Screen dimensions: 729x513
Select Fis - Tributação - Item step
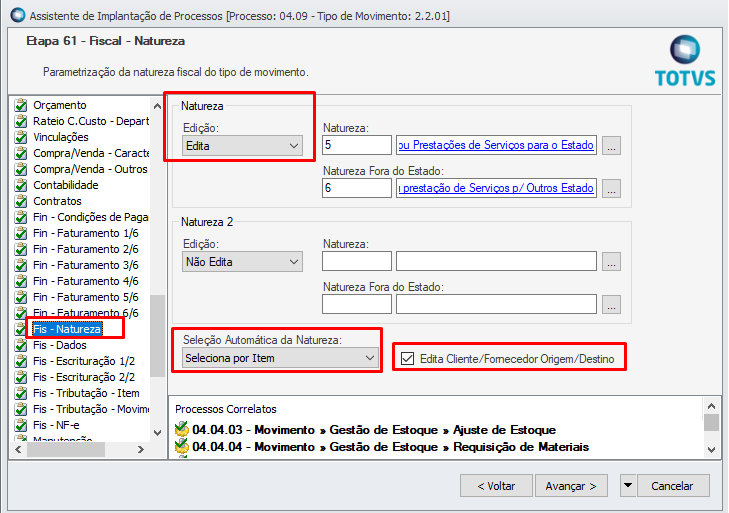(x=86, y=393)
